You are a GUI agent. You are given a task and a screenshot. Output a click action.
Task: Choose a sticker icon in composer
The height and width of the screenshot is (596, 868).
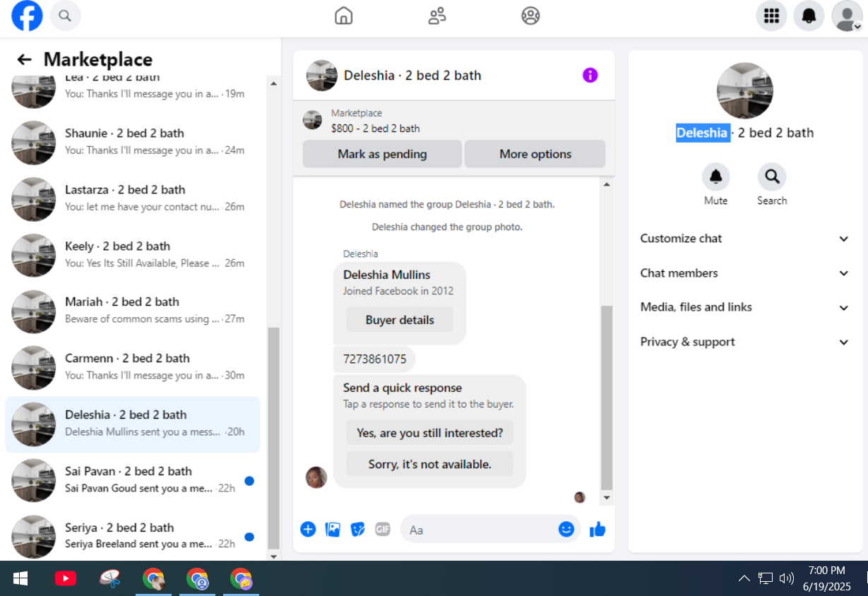(357, 529)
